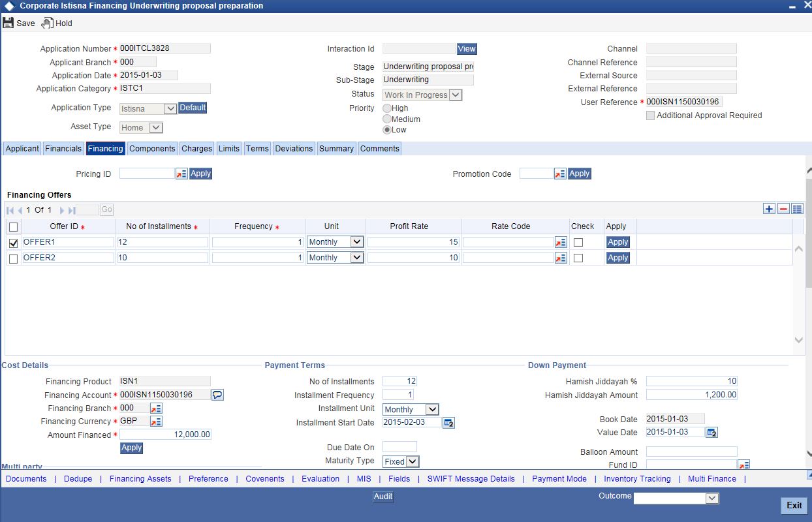
Task: Delete the selected financing offer row
Action: (x=783, y=208)
